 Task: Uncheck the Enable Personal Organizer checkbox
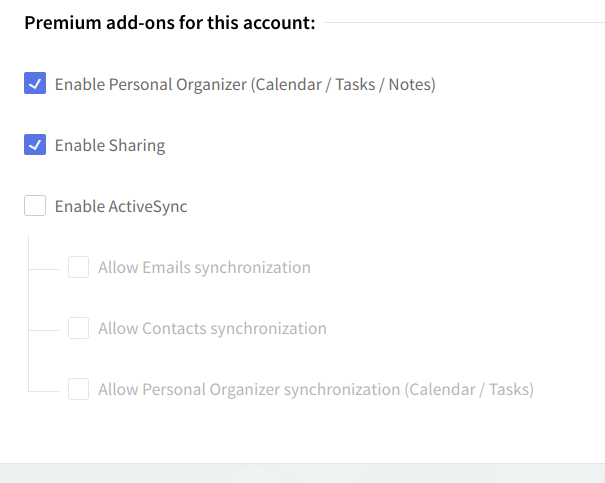pyautogui.click(x=35, y=85)
